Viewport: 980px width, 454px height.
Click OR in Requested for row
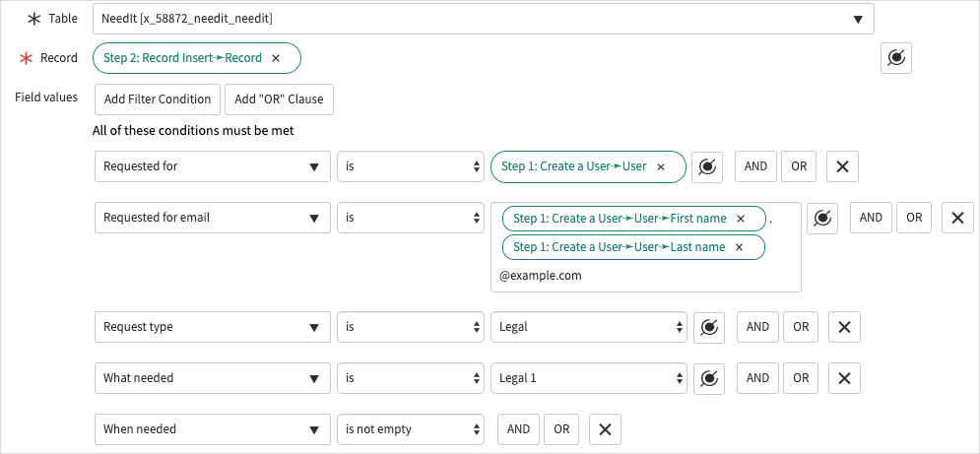click(799, 166)
